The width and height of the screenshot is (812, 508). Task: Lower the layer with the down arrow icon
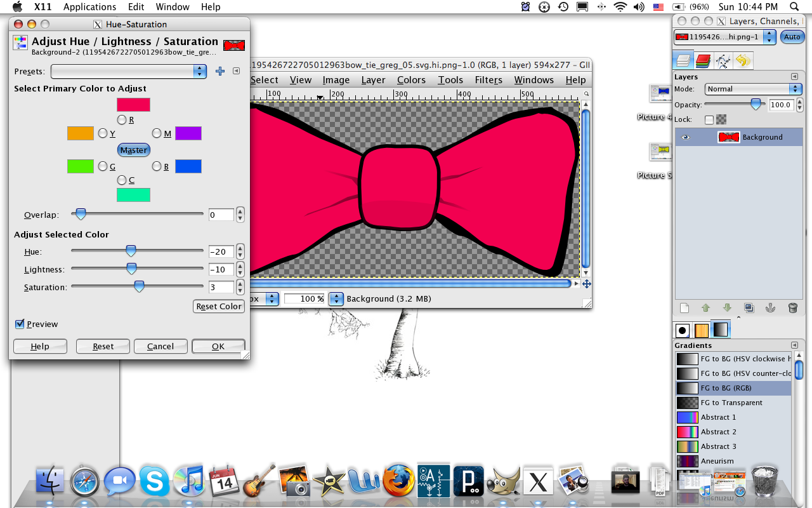(727, 308)
